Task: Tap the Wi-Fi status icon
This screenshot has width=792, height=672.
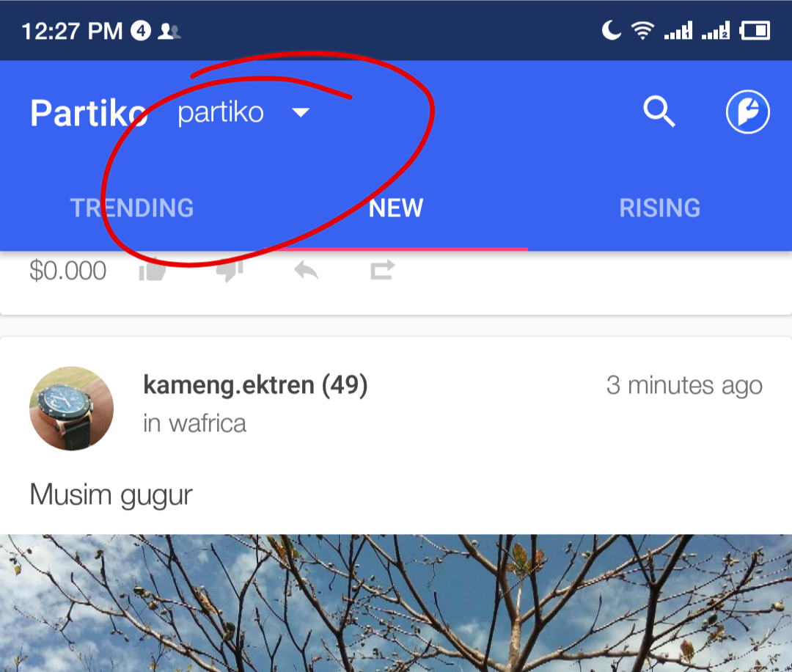Action: click(642, 31)
